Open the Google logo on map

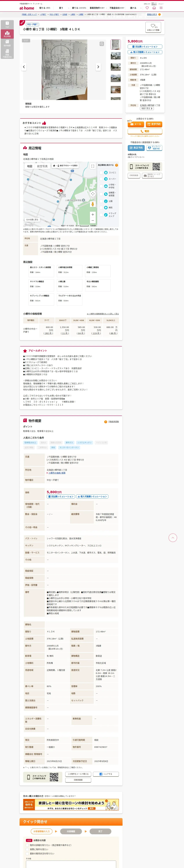click(29, 225)
